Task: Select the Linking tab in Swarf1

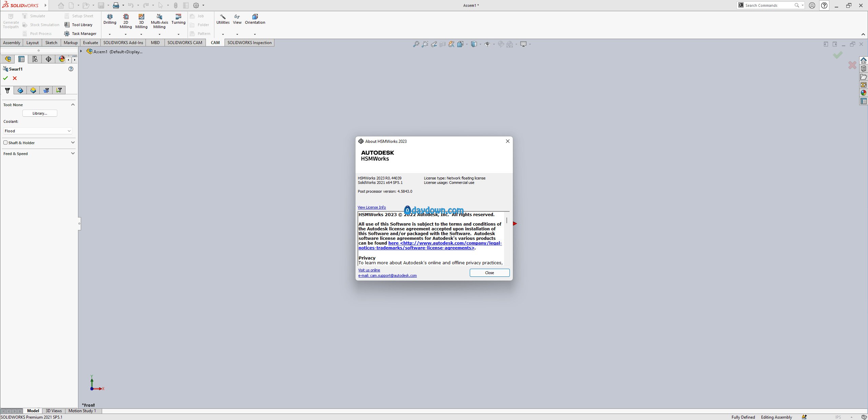Action: (59, 90)
